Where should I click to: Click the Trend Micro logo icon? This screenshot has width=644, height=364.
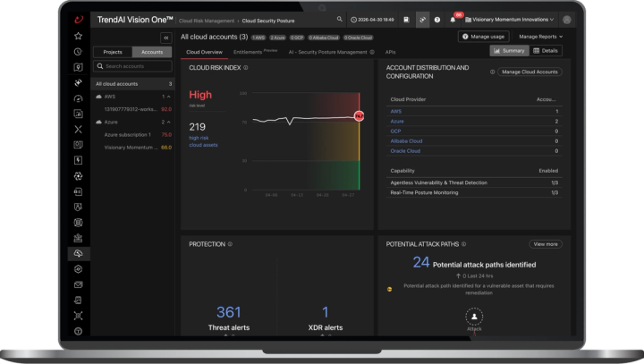point(78,20)
